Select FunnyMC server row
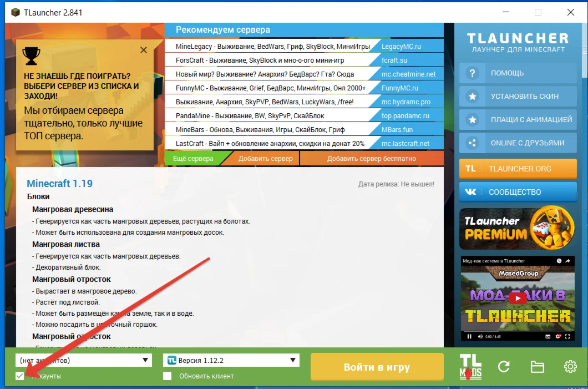Viewport: 588px width, 389px height. click(x=304, y=88)
